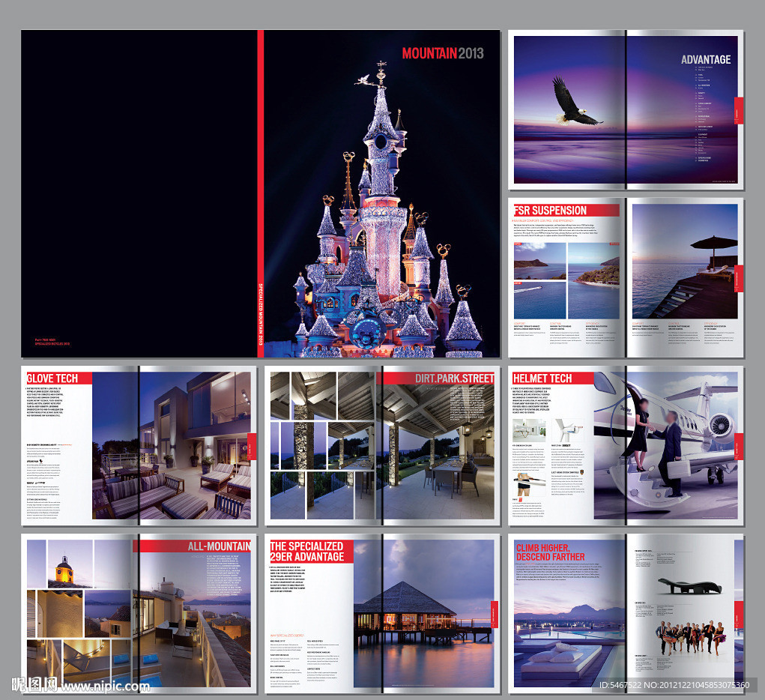This screenshot has height=700, width=765.
Task: Click the CLIMB HIGHER, DESCEND FARTHER heading
Action: coord(550,552)
